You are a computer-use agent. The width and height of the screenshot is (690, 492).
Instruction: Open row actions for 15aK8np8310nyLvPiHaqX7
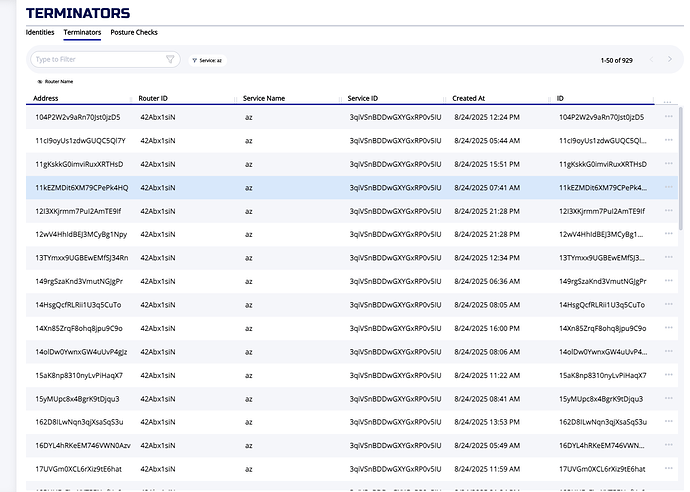point(668,374)
